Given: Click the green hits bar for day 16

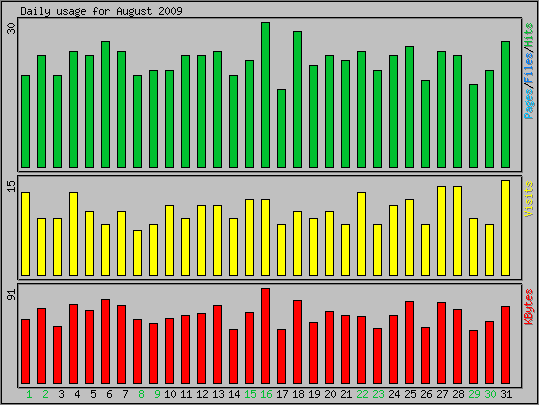Looking at the screenshot, I should pos(265,95).
